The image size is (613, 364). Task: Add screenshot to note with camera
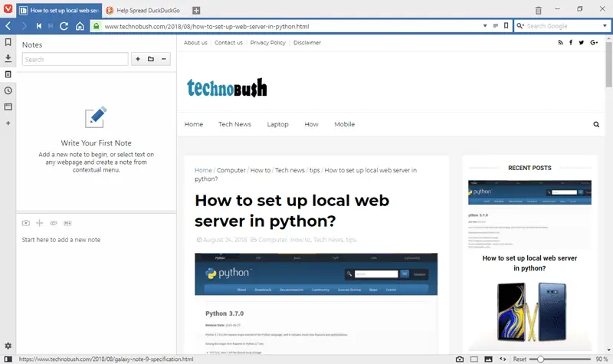[26, 223]
